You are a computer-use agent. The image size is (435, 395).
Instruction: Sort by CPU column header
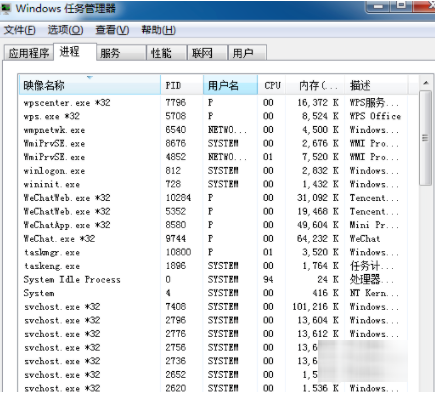point(272,85)
